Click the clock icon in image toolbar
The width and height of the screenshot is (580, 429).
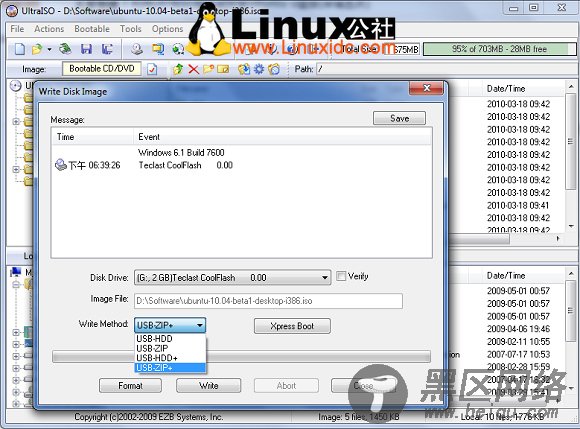pyautogui.click(x=274, y=69)
